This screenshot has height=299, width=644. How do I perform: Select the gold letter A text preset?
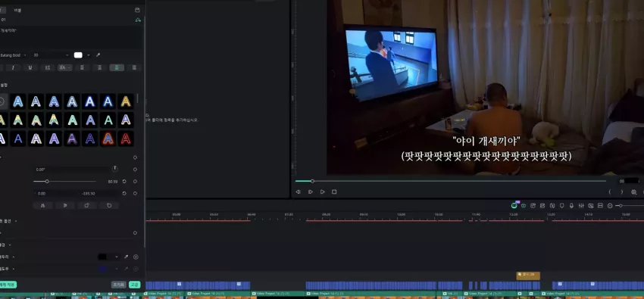[126, 101]
